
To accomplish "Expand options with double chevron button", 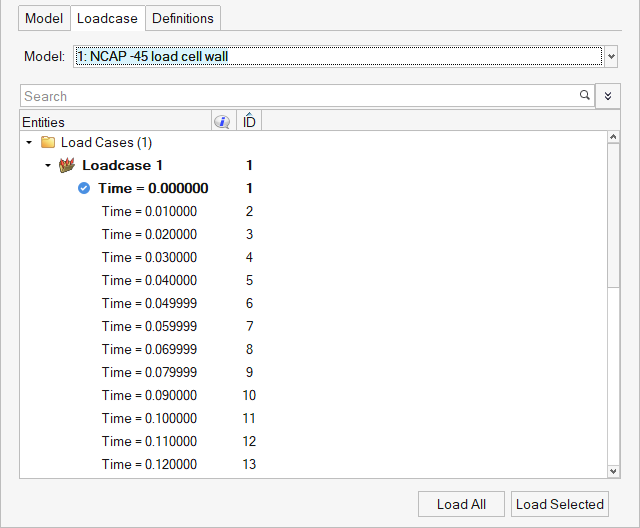I will (x=608, y=96).
